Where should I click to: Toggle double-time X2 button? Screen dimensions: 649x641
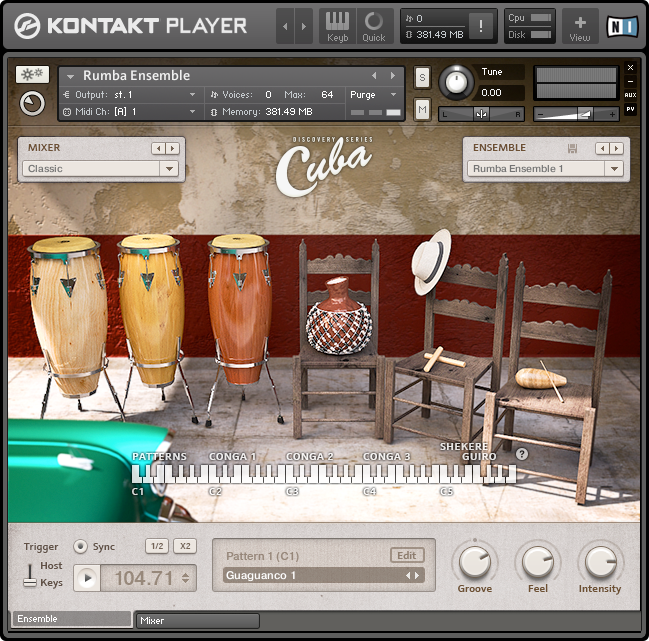coord(185,546)
